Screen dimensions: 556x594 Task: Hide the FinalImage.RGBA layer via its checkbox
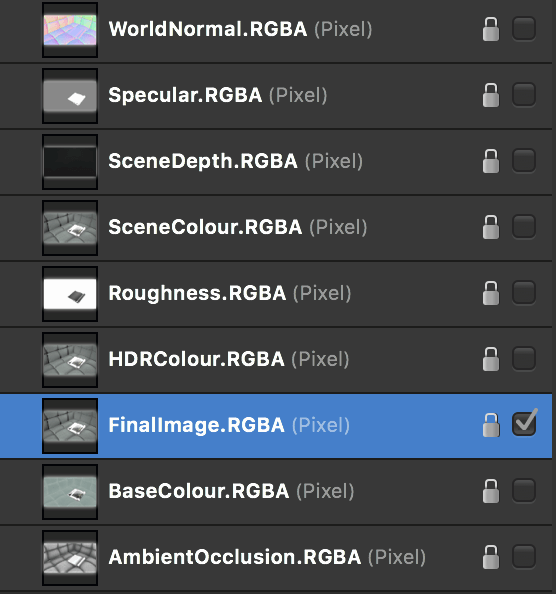pos(524,423)
